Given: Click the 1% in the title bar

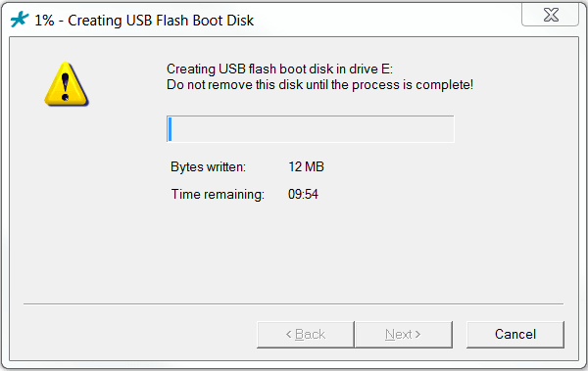Looking at the screenshot, I should pos(44,21).
